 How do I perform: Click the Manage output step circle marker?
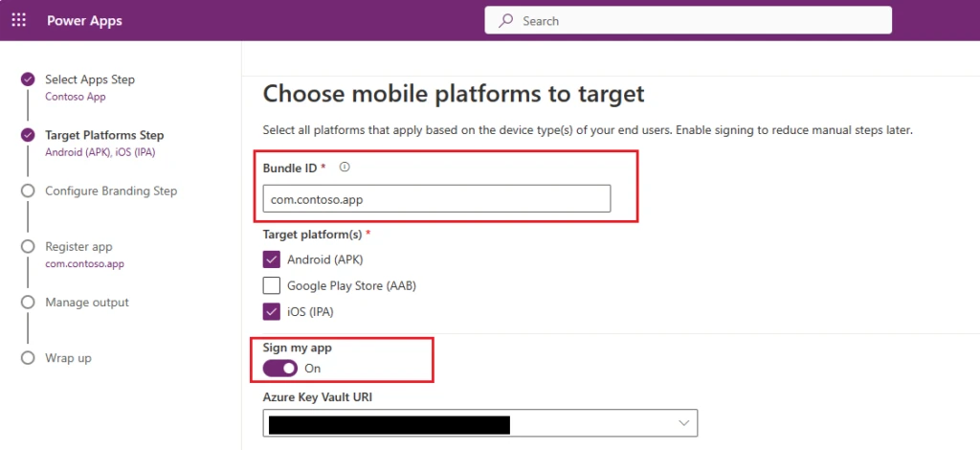point(28,303)
